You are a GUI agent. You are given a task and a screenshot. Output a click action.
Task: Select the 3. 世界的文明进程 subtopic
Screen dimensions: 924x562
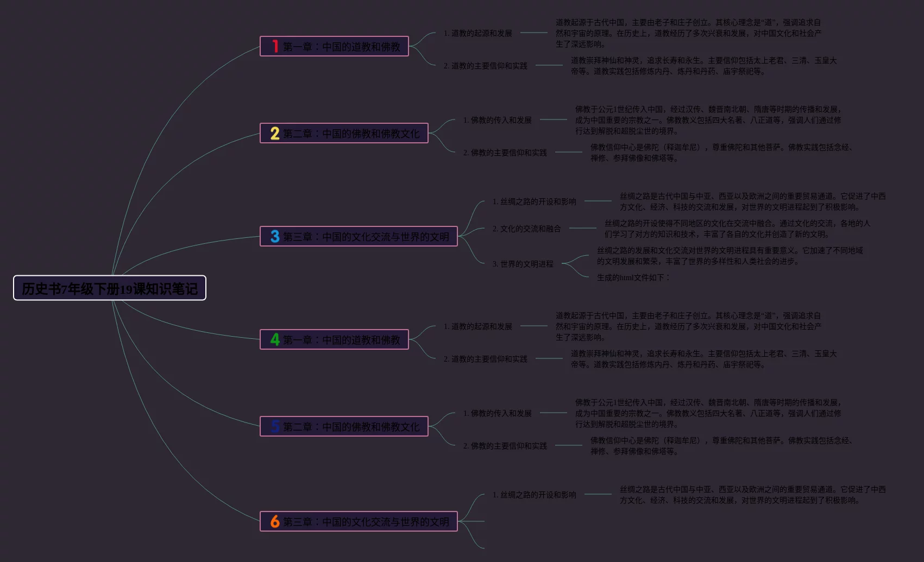click(x=523, y=264)
